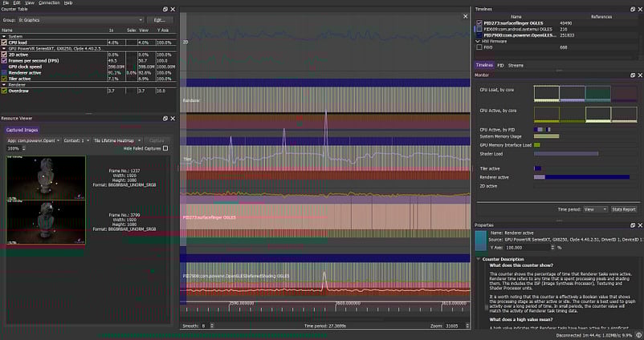644x340 pixels.
Task: Toggle PID7900:com.powervr.OpenGLES timeline checkbox
Action: (x=479, y=35)
